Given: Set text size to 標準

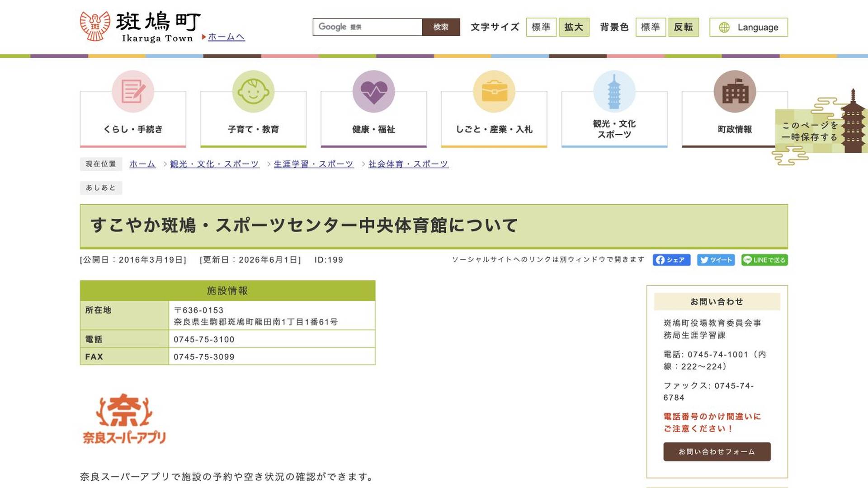Looking at the screenshot, I should tap(541, 27).
